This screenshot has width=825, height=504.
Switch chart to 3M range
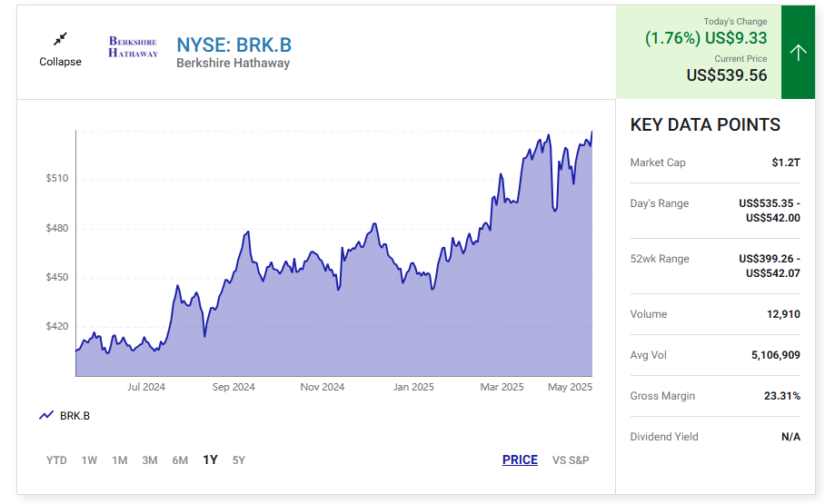(149, 460)
